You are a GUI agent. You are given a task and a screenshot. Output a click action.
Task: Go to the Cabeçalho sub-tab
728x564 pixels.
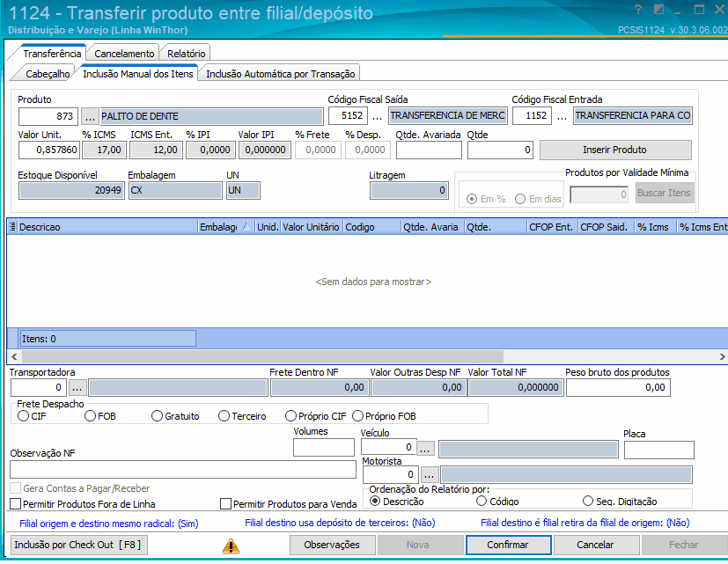click(x=48, y=74)
